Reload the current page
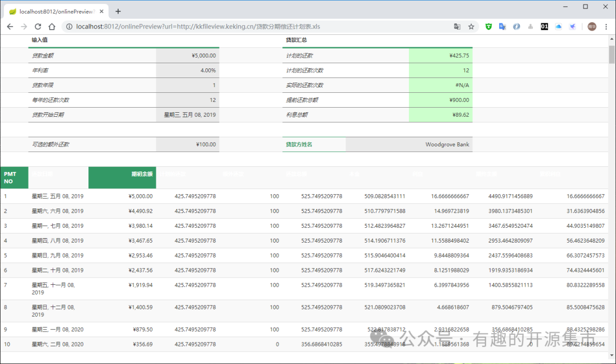The image size is (616, 364). tap(38, 27)
